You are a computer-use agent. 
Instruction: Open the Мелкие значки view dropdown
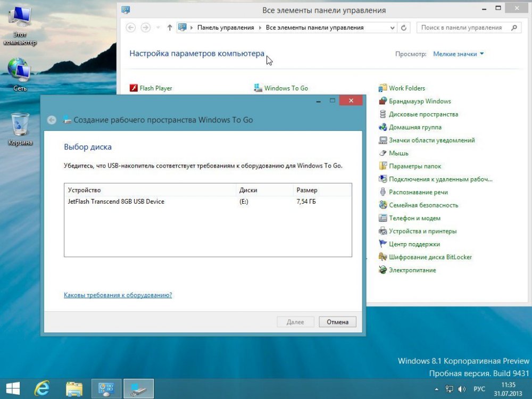point(458,54)
